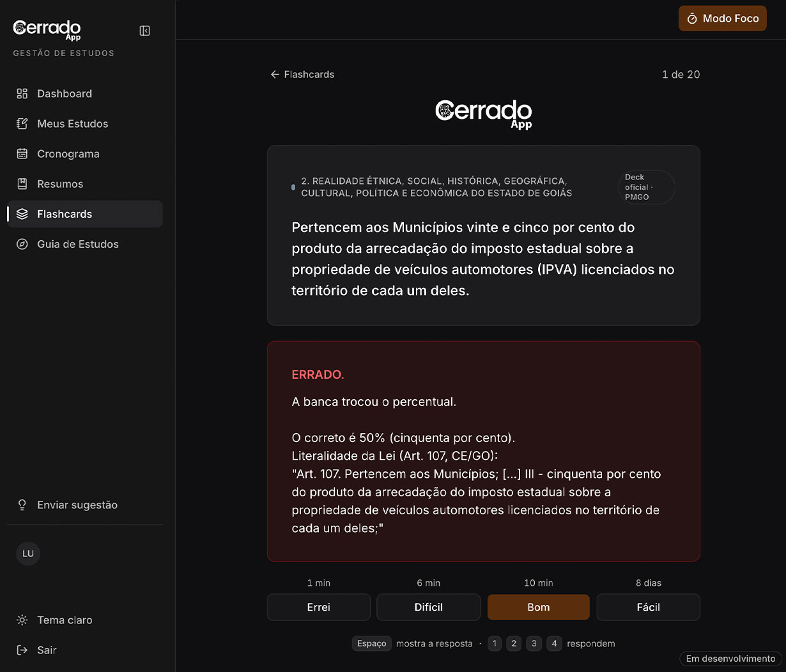
Task: Click the '10 min' interval label
Action: coord(538,583)
